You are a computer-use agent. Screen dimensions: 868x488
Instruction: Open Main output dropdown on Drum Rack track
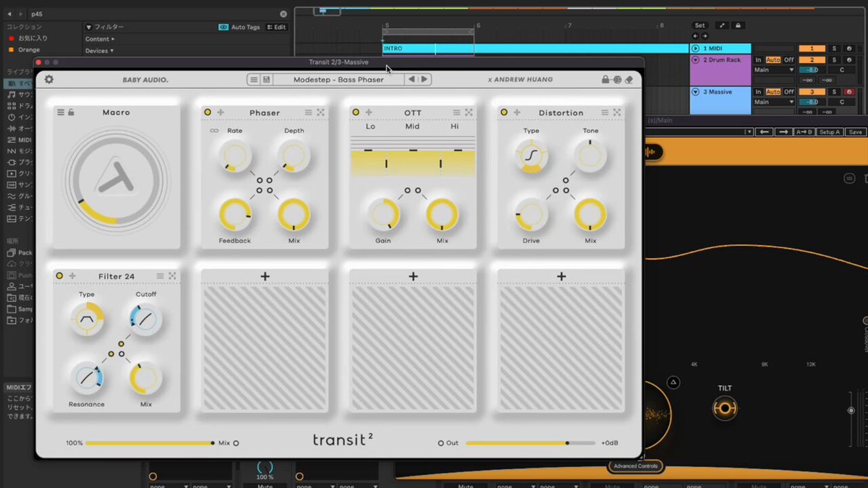pos(774,70)
